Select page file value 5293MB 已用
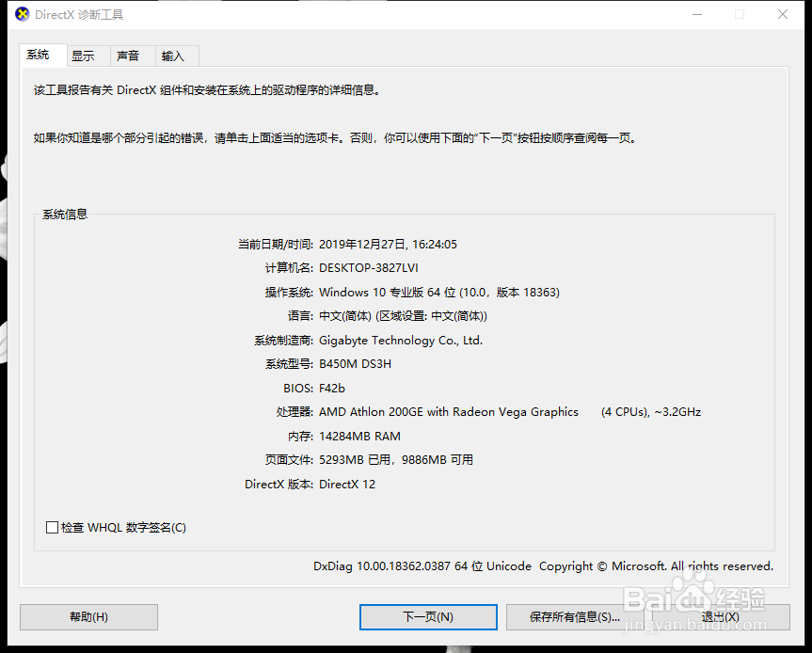The width and height of the screenshot is (812, 653). tap(355, 460)
